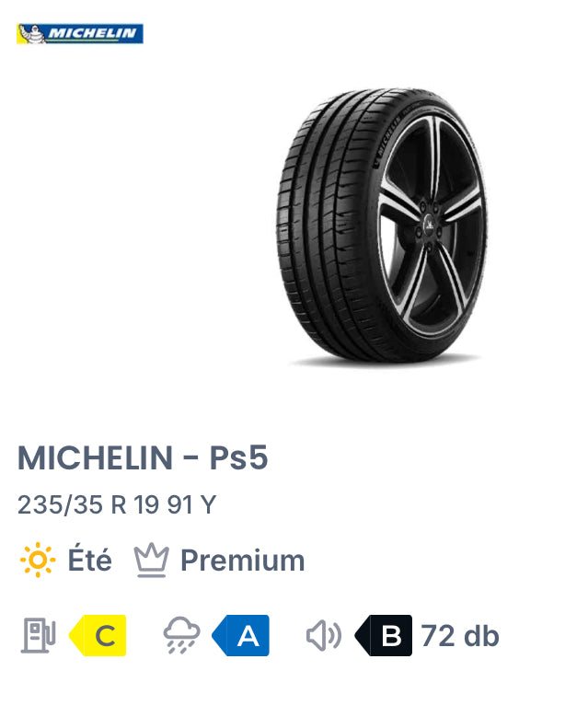Click the blue A wet grip badge
588x717 pixels.
(x=242, y=635)
